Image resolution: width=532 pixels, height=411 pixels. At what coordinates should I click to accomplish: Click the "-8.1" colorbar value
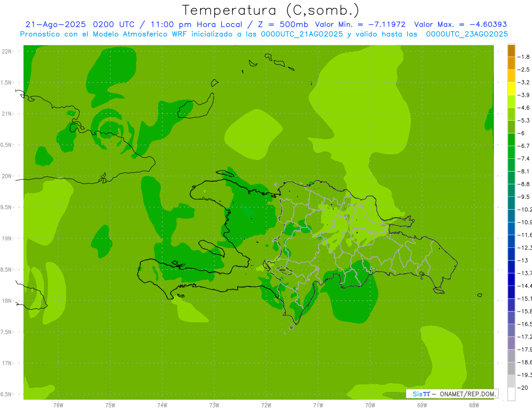pyautogui.click(x=524, y=171)
